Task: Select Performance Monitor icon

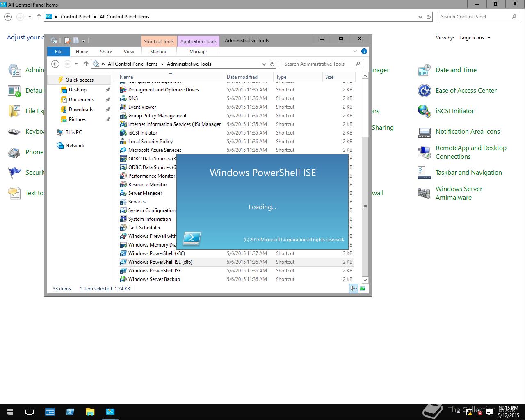Action: [x=123, y=176]
